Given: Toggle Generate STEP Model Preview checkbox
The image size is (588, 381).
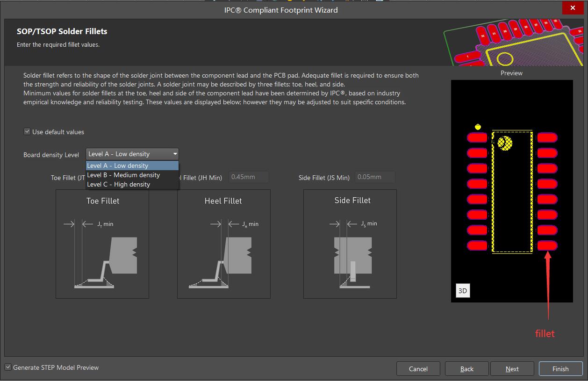Looking at the screenshot, I should (x=8, y=367).
